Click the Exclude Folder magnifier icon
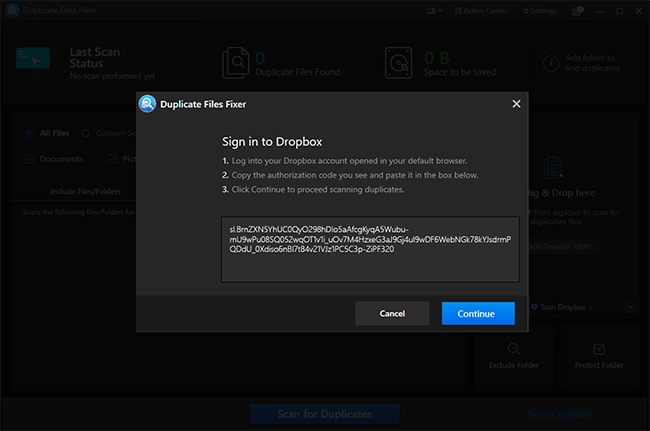 [x=514, y=349]
